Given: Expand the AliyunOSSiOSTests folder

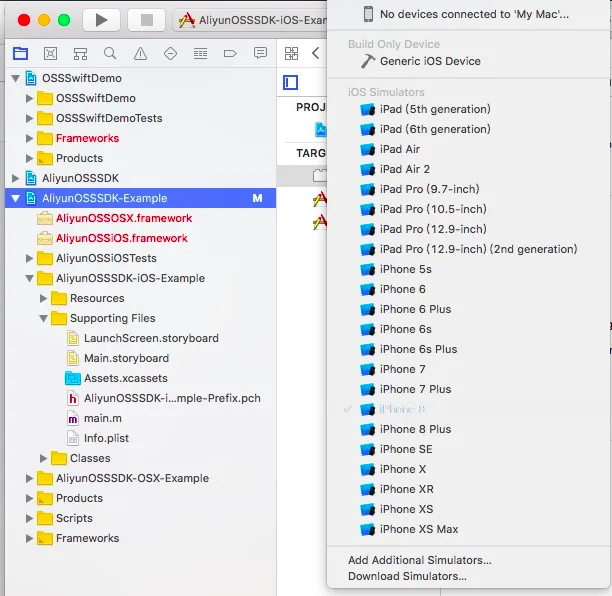Looking at the screenshot, I should point(29,258).
